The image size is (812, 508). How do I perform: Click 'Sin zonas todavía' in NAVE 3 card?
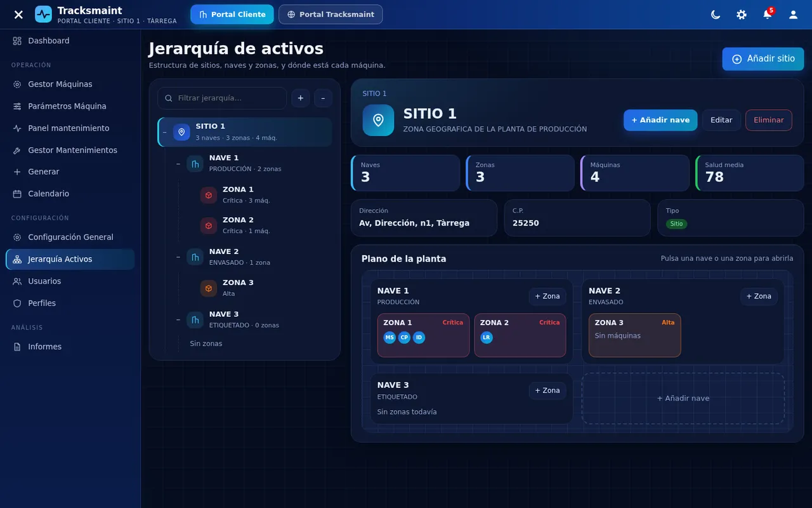point(407,412)
